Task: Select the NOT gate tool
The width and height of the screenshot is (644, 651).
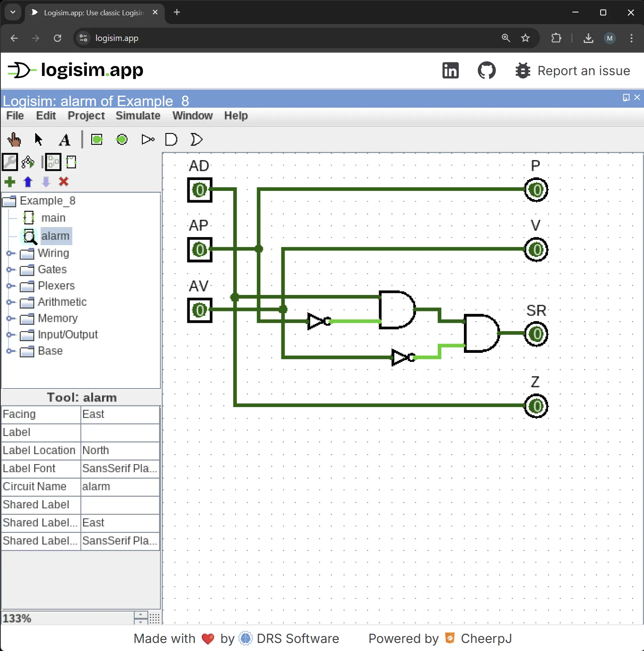Action: pyautogui.click(x=147, y=139)
